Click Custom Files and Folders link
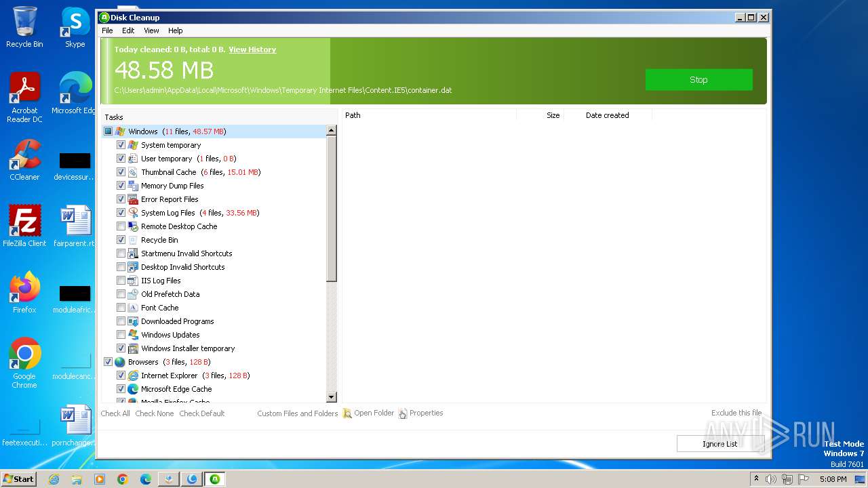The image size is (868, 488). (x=298, y=413)
